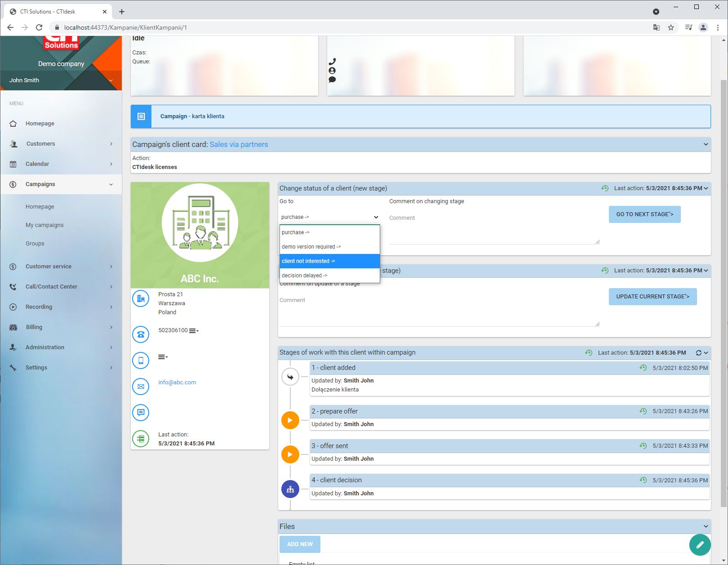The height and width of the screenshot is (565, 728).
Task: Click the landline phone icon next to 502306100
Action: tap(141, 334)
